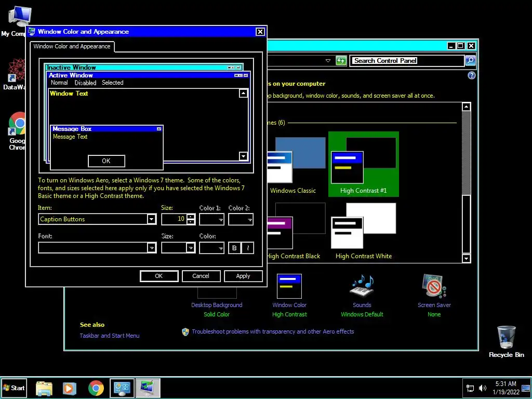
Task: Click OK in the preview Message Box
Action: tap(106, 161)
